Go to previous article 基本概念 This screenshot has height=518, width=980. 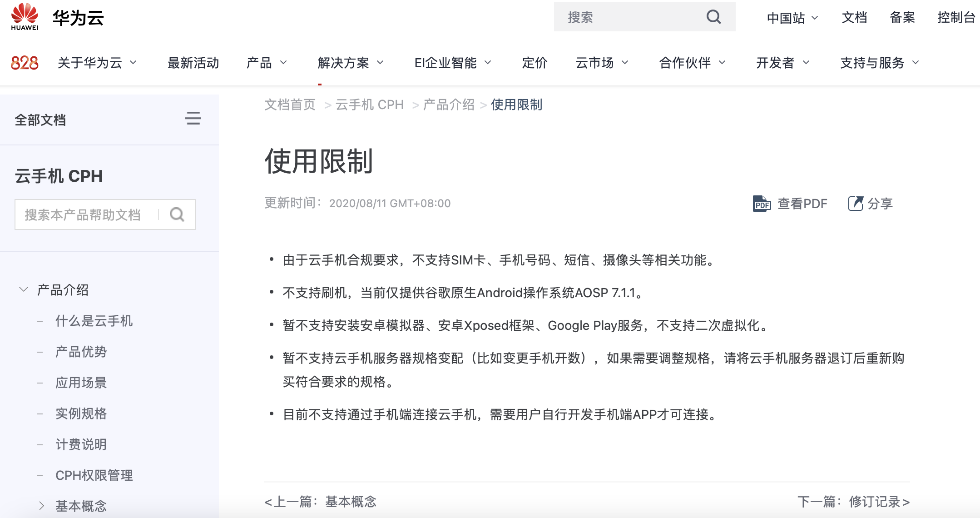pyautogui.click(x=321, y=502)
